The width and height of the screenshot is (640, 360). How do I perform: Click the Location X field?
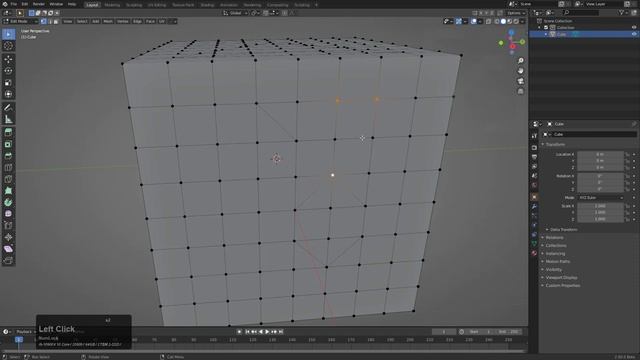tap(600, 154)
